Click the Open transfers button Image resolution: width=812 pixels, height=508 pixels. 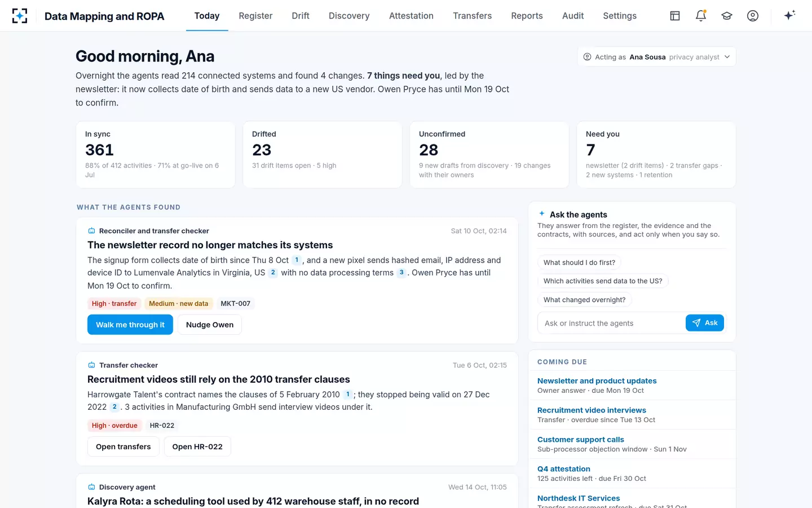123,446
